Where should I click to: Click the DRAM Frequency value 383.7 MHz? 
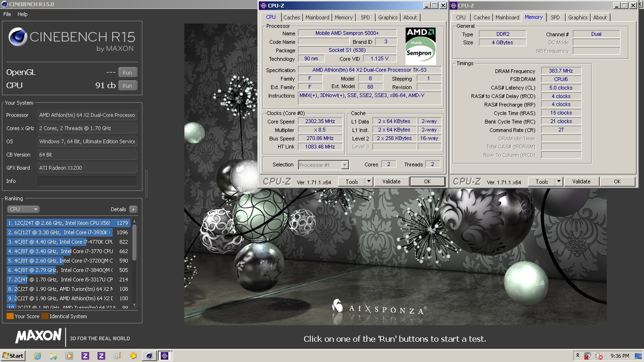[x=561, y=71]
